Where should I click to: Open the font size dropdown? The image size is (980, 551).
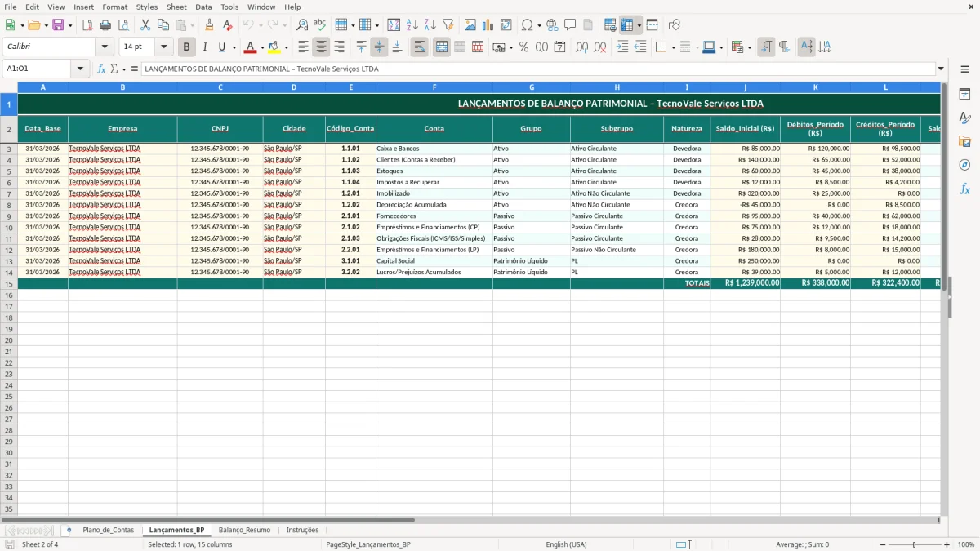click(x=162, y=46)
